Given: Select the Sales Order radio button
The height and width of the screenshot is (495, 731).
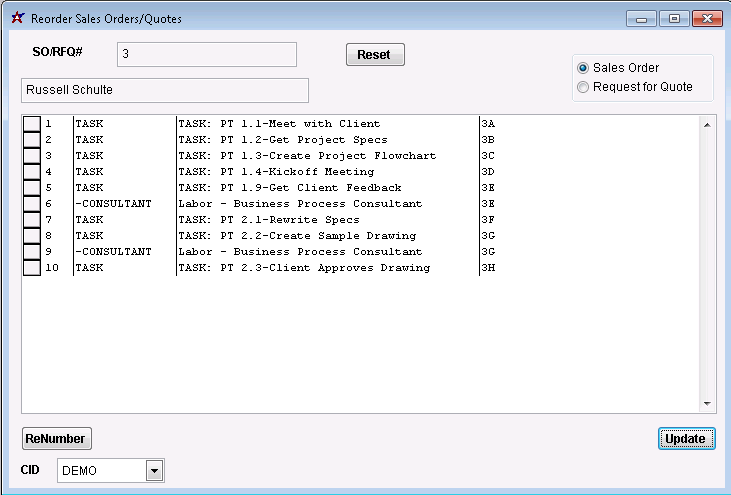Looking at the screenshot, I should [584, 68].
